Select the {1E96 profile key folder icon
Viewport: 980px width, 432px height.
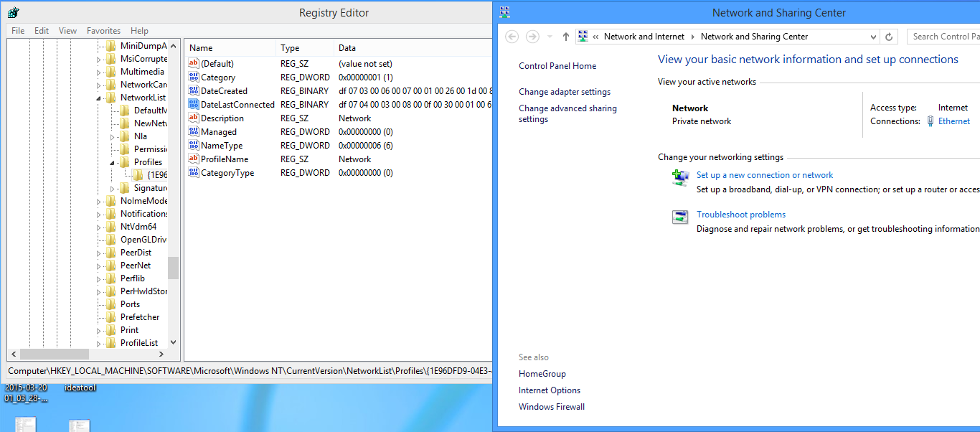pyautogui.click(x=138, y=175)
